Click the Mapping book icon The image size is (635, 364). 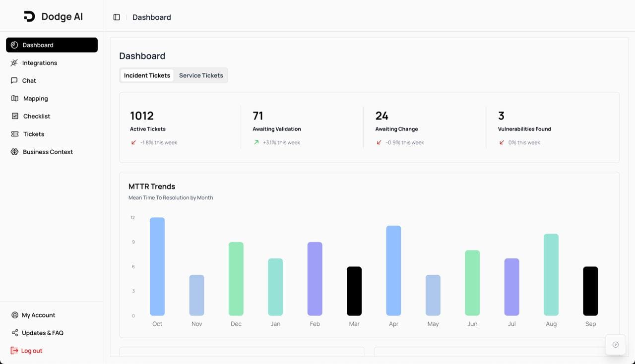point(14,98)
